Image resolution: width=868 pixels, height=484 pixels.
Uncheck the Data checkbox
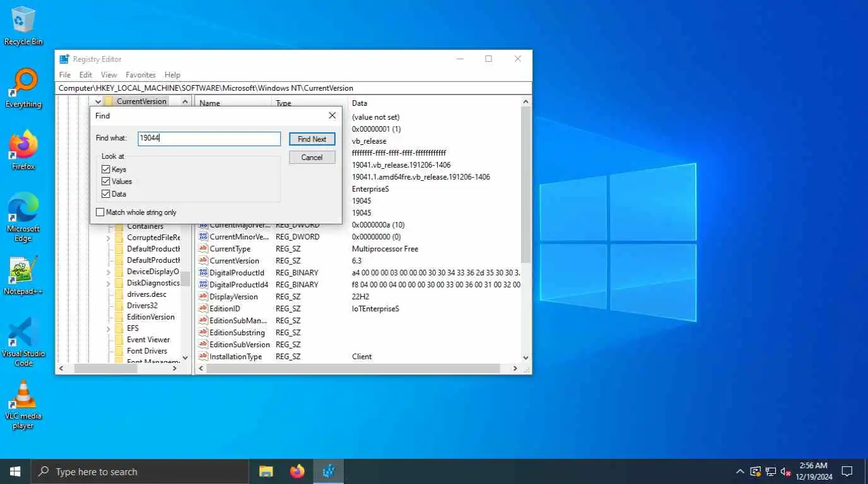(x=105, y=194)
